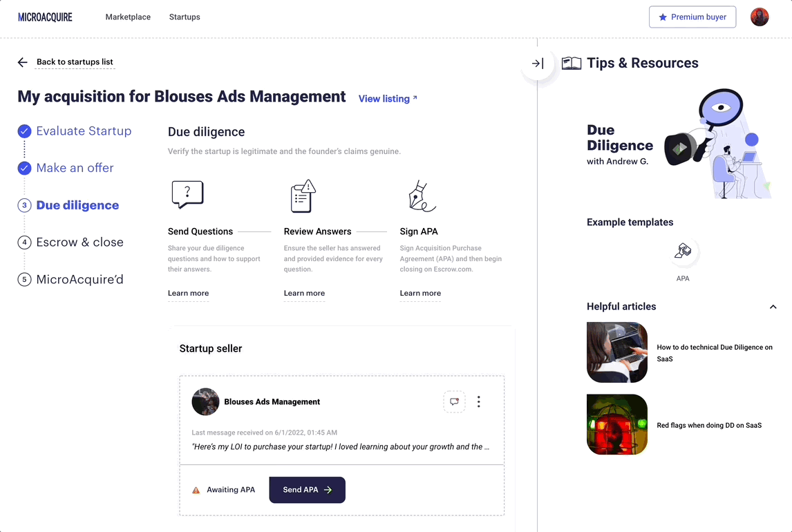
Task: Click the Sign APA pen icon
Action: coord(422,196)
